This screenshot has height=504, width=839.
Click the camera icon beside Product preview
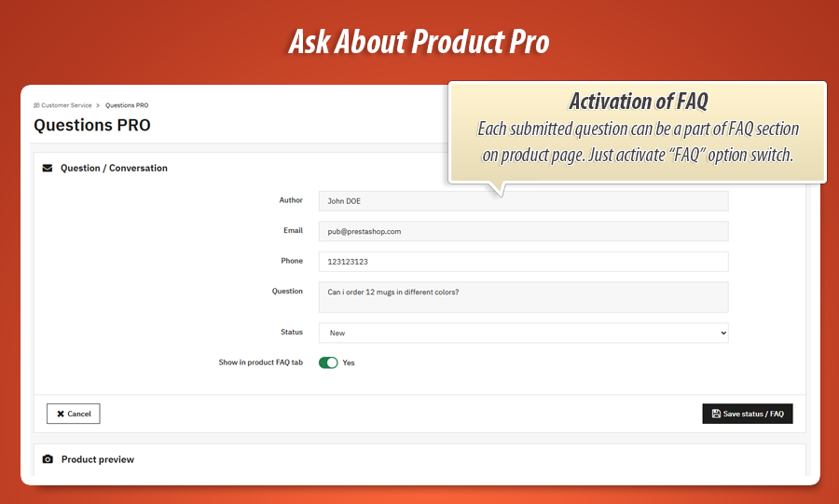click(48, 459)
